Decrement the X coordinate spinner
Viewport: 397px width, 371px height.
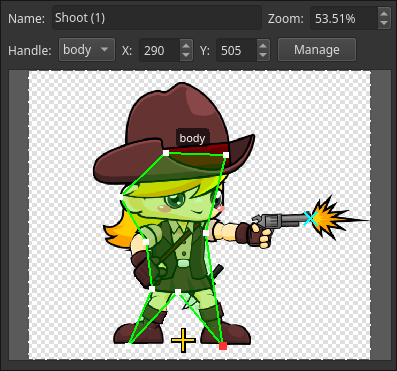[x=186, y=55]
